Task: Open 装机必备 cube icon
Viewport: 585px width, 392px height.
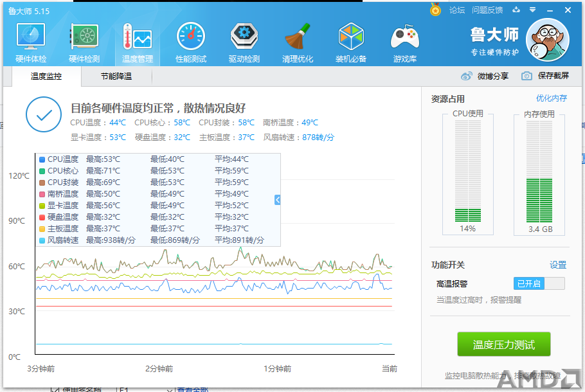Action: (x=351, y=37)
